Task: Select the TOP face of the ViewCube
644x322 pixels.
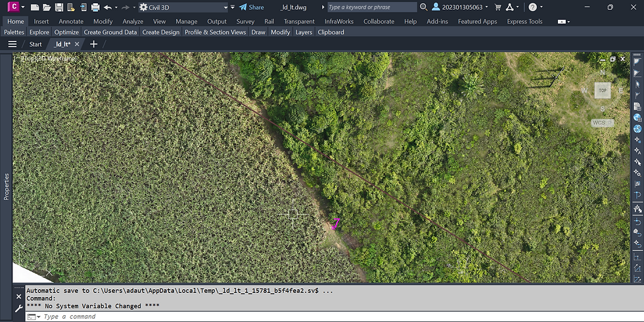Action: click(602, 90)
